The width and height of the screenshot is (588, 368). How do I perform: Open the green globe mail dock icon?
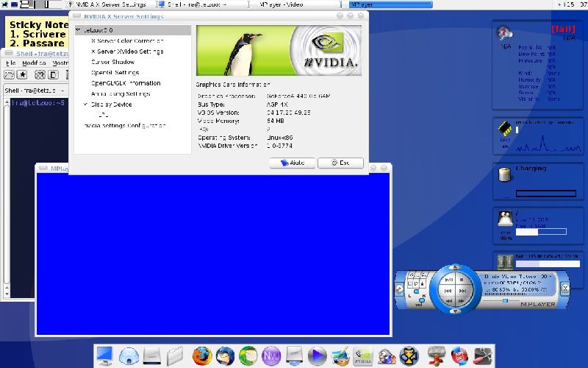tap(248, 356)
